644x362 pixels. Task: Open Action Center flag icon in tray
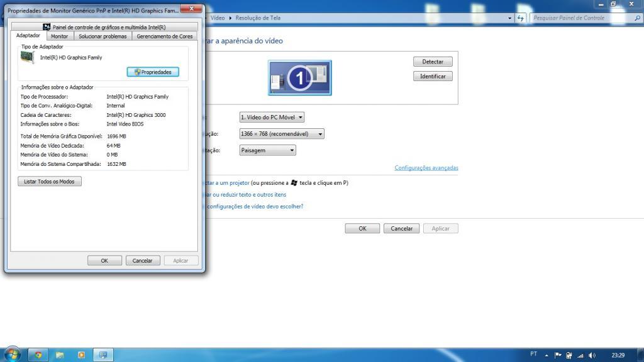pos(558,356)
